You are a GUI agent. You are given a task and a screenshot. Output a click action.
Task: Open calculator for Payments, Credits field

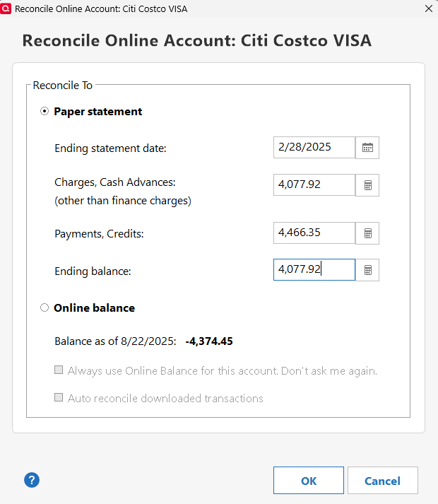pyautogui.click(x=367, y=233)
